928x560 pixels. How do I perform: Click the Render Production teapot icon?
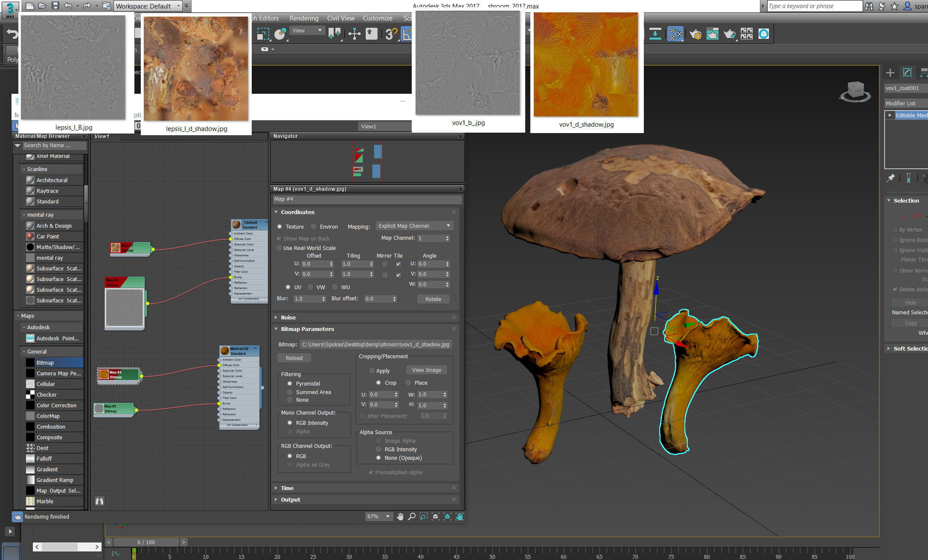tap(729, 34)
